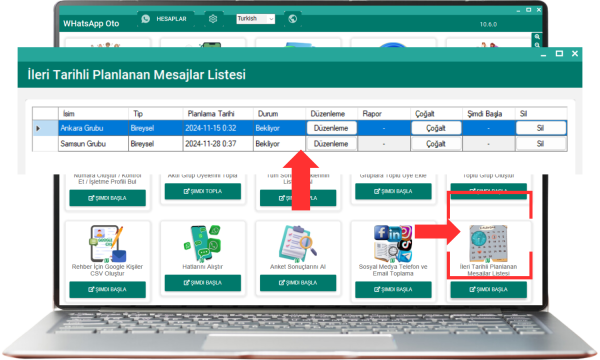Click the Anket Sonuçlarını Al label
600x360 pixels.
(x=298, y=267)
